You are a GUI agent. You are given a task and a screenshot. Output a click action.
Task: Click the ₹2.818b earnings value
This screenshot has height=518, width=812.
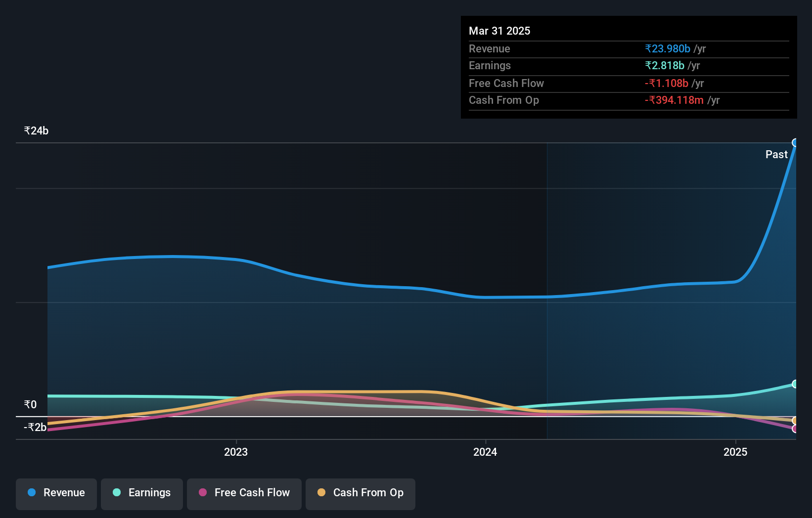click(x=665, y=65)
